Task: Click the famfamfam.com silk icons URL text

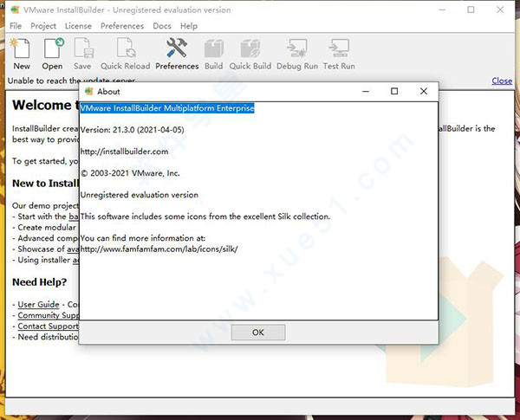Action: tap(159, 249)
